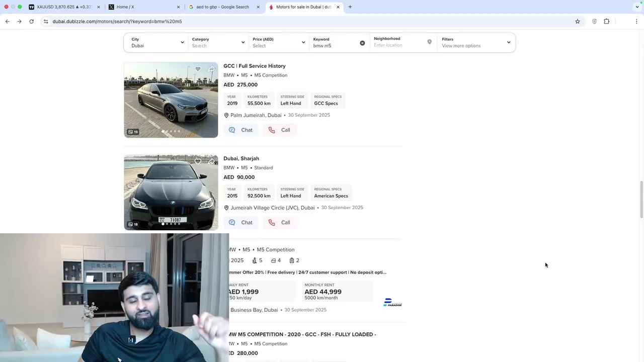The width and height of the screenshot is (644, 362).
Task: Click 'Jumeirah Village Circle (JVC), Dubai' location
Action: pos(272,208)
